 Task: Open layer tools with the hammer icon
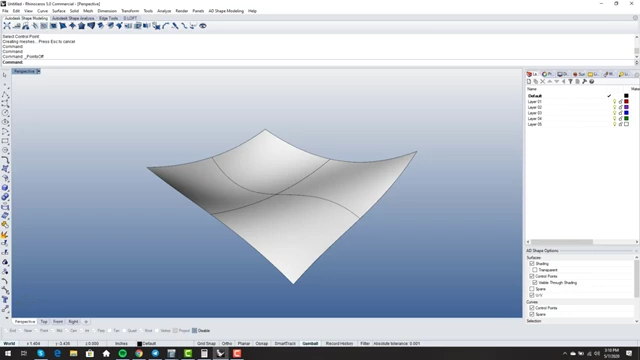(x=584, y=82)
